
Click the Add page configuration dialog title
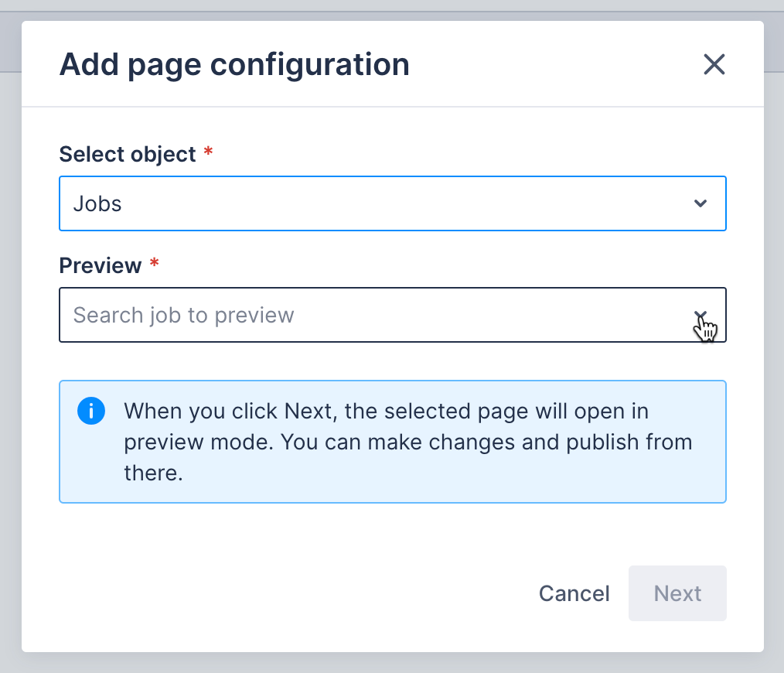pos(233,64)
